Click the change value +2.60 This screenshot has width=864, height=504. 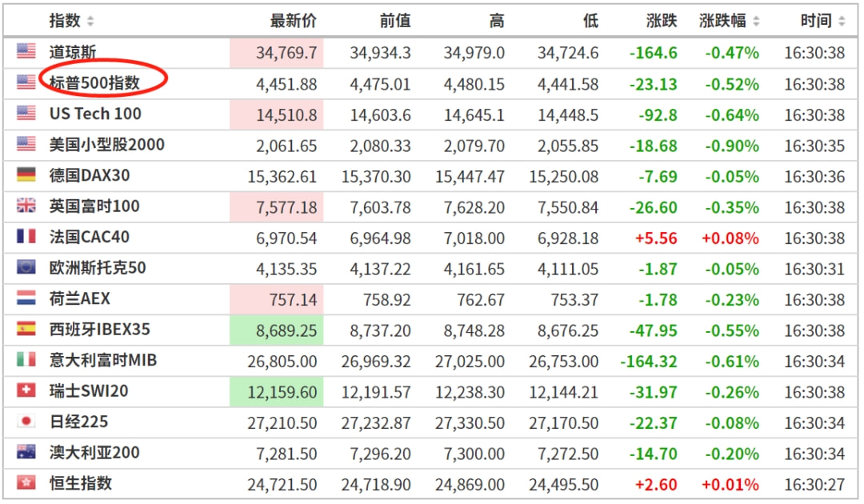656,485
